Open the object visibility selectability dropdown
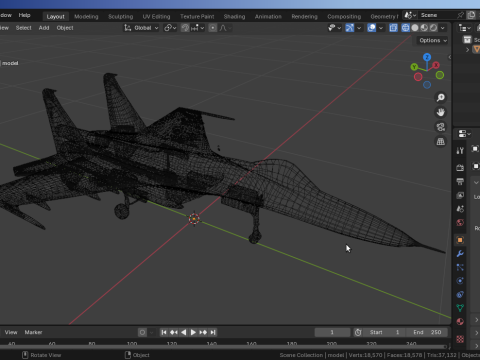Image resolution: width=480 pixels, height=360 pixels. click(x=334, y=28)
